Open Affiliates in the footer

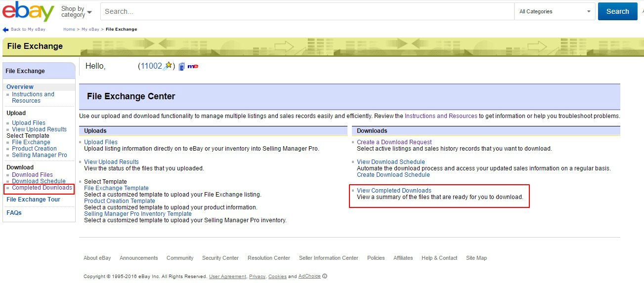pyautogui.click(x=403, y=258)
